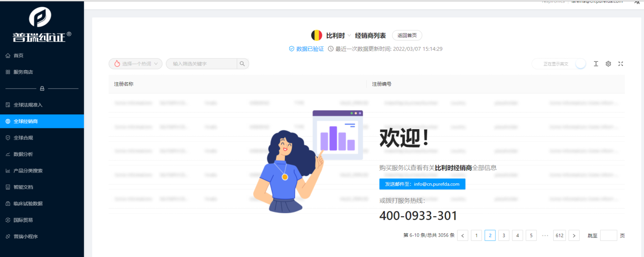This screenshot has height=257, width=644.
Task: Click the sidebar lock divider icon
Action: [x=42, y=88]
